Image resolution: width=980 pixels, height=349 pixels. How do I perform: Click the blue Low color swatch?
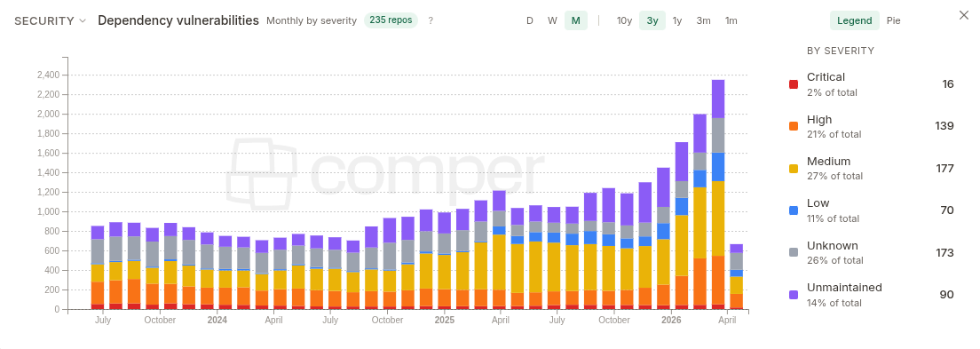794,210
